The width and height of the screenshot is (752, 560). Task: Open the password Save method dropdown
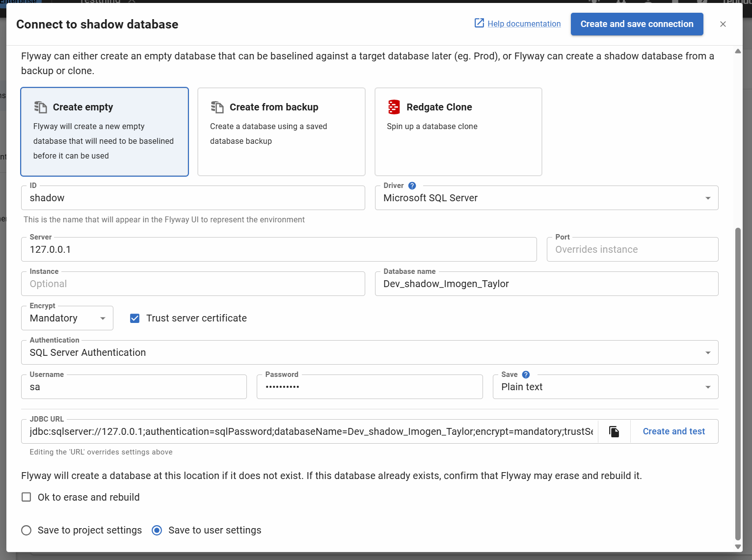605,387
